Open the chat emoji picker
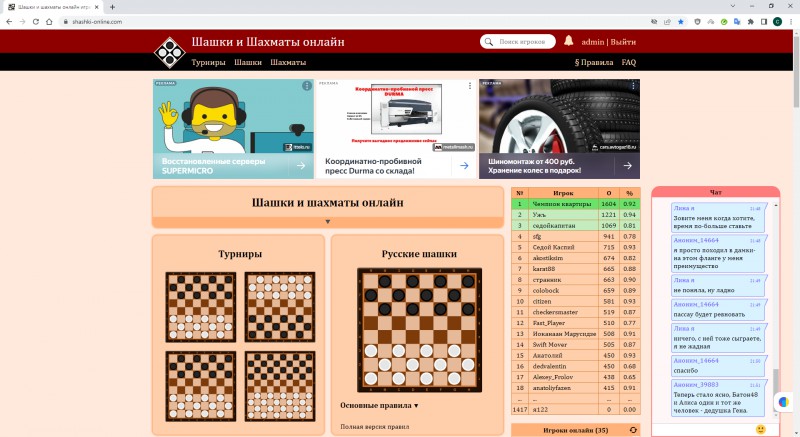Image resolution: width=800 pixels, height=437 pixels. click(760, 429)
